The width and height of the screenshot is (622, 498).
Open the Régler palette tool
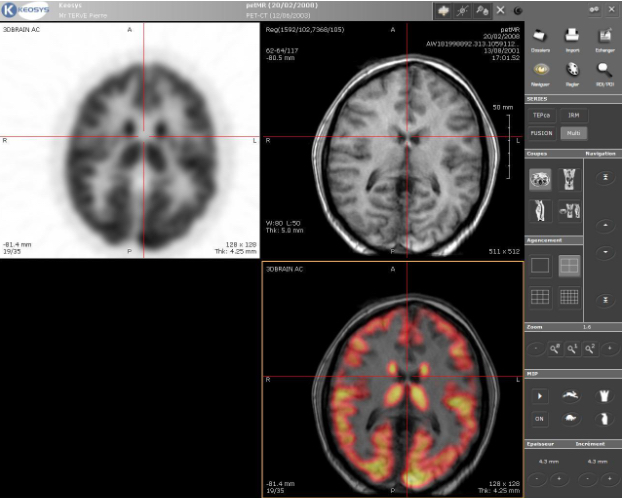(x=572, y=71)
